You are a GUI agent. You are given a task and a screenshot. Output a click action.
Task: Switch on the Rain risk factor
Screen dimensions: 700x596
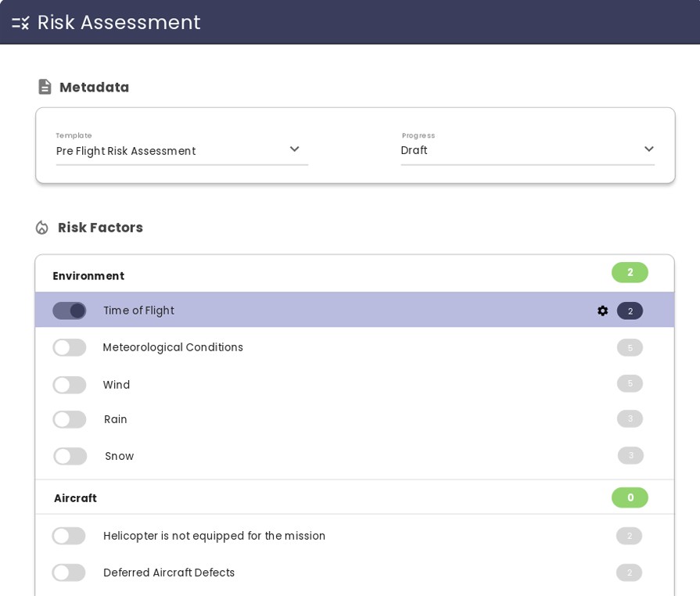tap(69, 419)
